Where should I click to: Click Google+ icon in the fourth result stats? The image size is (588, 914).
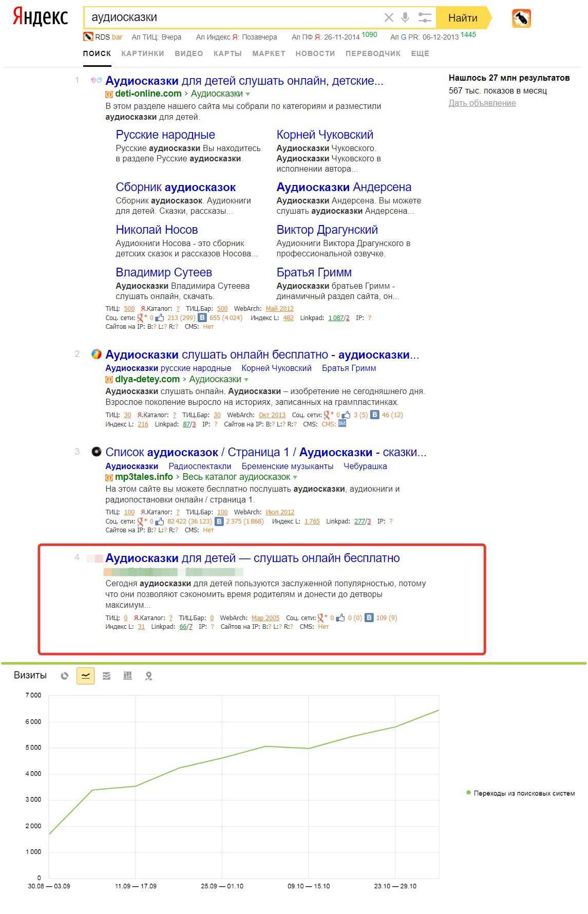pyautogui.click(x=323, y=618)
